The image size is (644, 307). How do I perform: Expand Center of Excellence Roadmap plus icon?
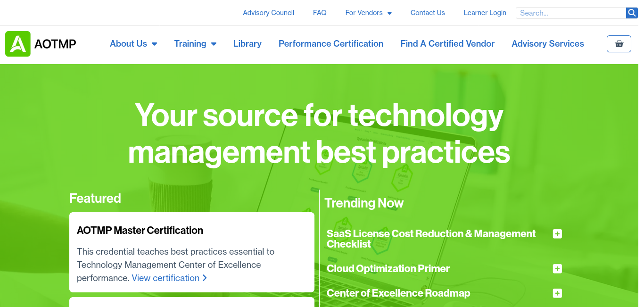click(557, 293)
